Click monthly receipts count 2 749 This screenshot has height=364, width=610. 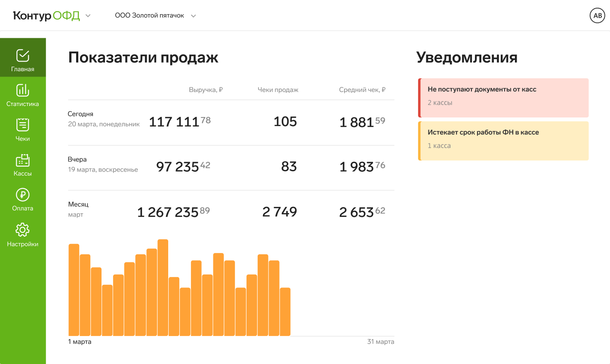pyautogui.click(x=280, y=212)
